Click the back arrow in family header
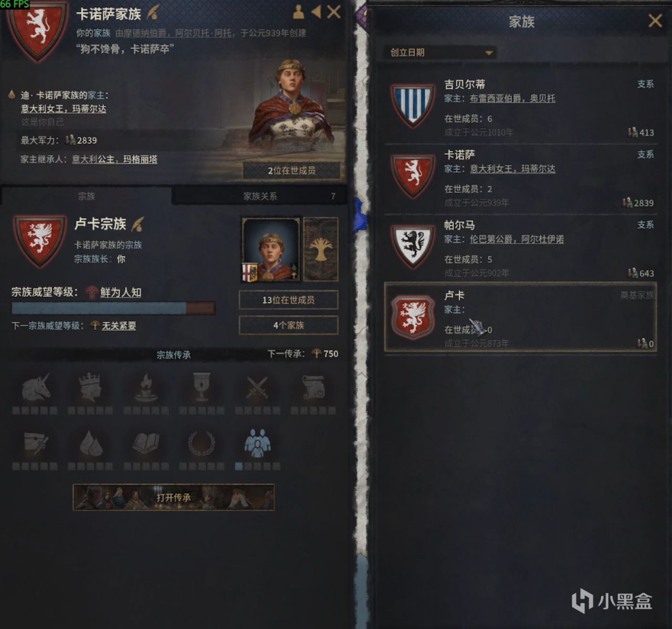672x629 pixels. coord(316,12)
